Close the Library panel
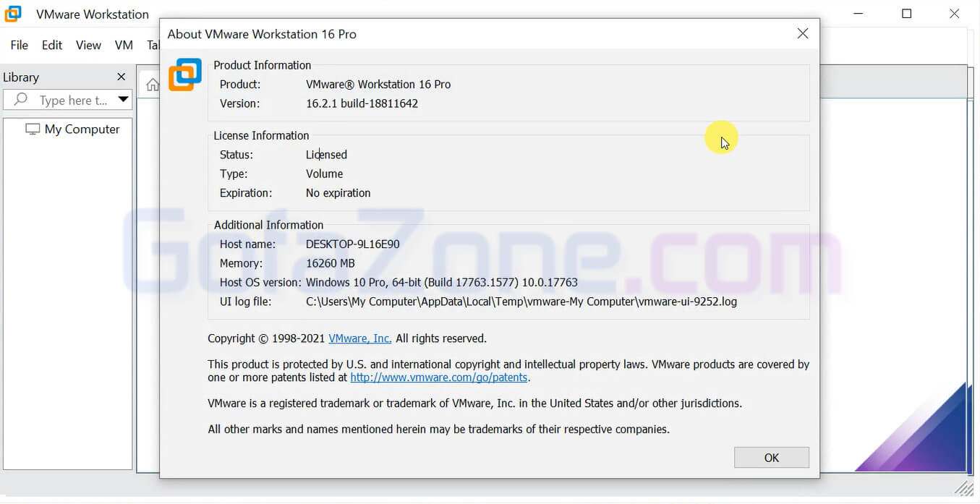This screenshot has width=980, height=504. point(121,77)
